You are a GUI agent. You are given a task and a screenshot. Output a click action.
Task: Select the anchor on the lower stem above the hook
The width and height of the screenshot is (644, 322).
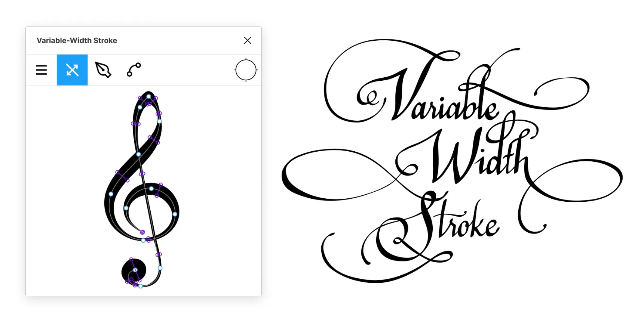(x=160, y=268)
